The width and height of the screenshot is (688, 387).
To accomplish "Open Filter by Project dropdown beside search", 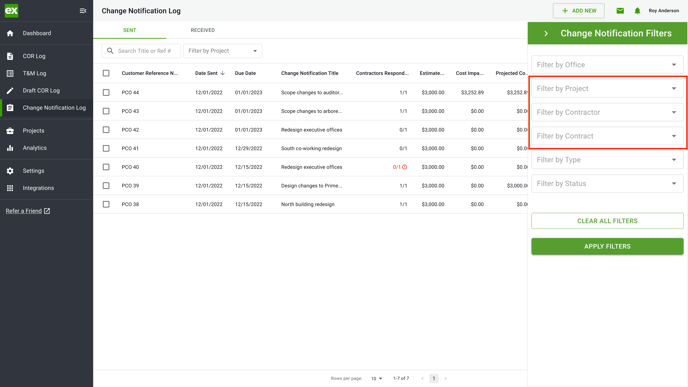I will tap(223, 51).
